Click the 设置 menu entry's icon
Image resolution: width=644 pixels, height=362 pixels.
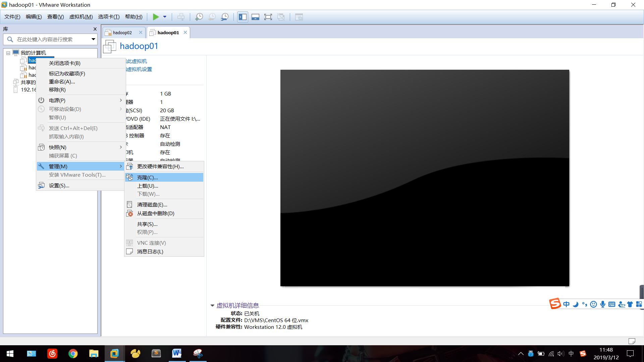coord(41,185)
